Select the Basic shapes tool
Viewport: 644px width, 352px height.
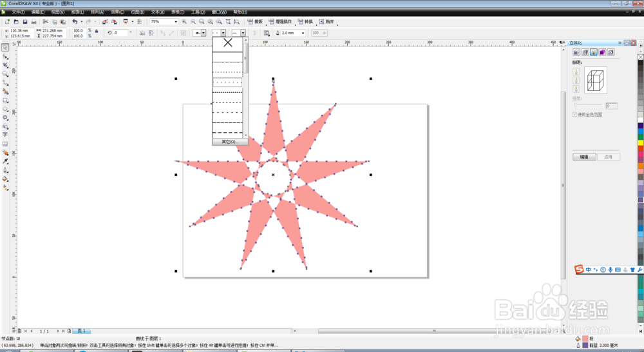(5, 126)
